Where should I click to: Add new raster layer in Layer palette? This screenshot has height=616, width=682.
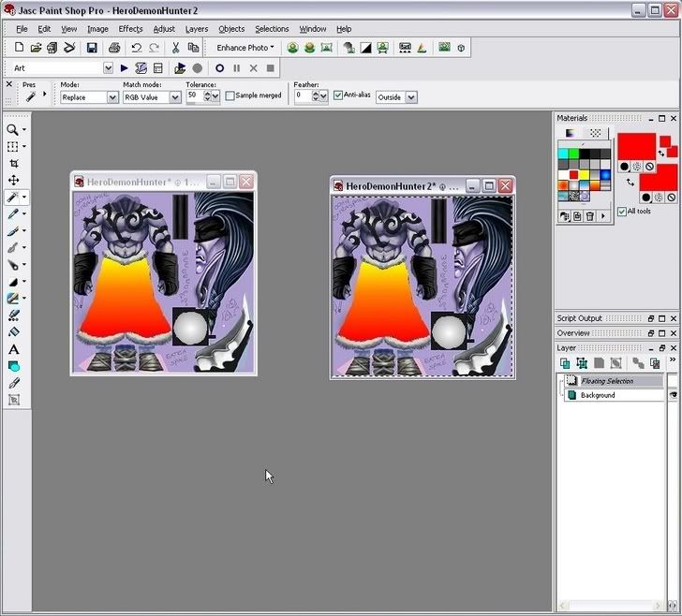(565, 362)
